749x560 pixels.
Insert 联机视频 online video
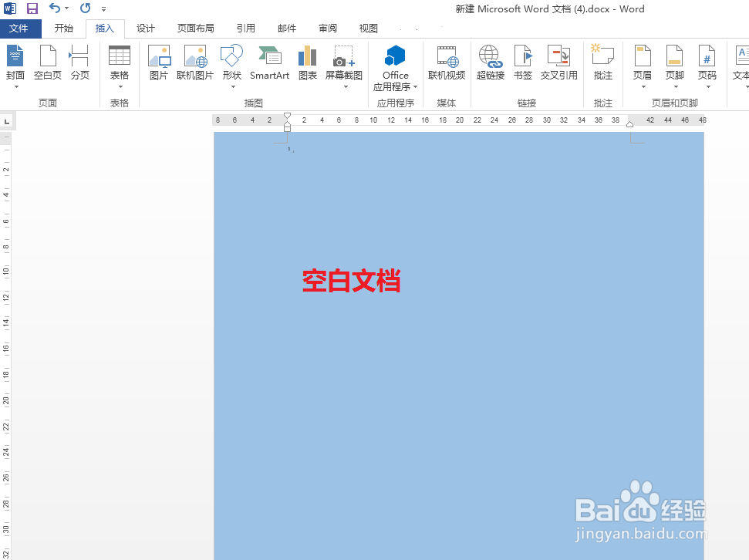447,62
